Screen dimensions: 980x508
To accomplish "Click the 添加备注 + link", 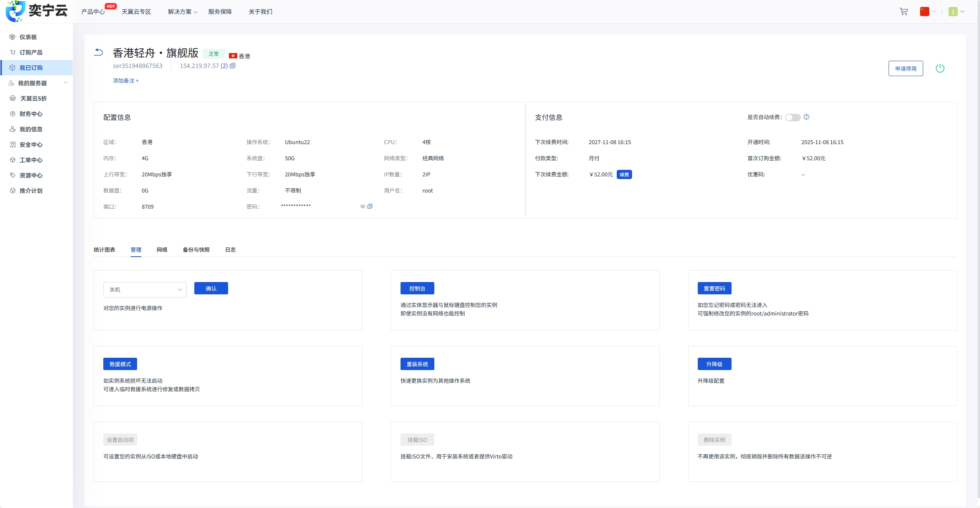I will pos(126,80).
